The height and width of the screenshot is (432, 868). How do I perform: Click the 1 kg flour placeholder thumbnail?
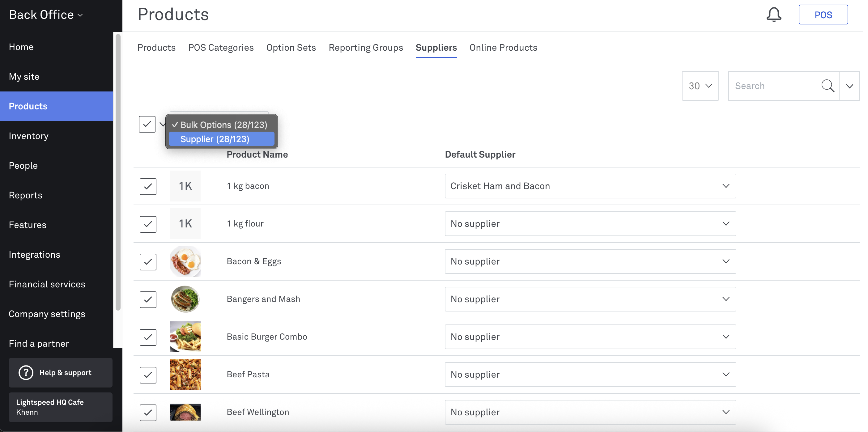pos(185,224)
